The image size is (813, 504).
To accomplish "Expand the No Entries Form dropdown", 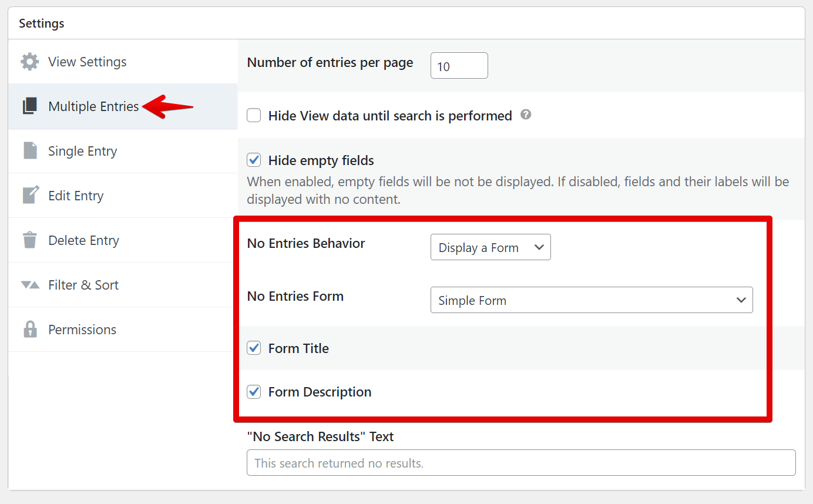I will [591, 300].
